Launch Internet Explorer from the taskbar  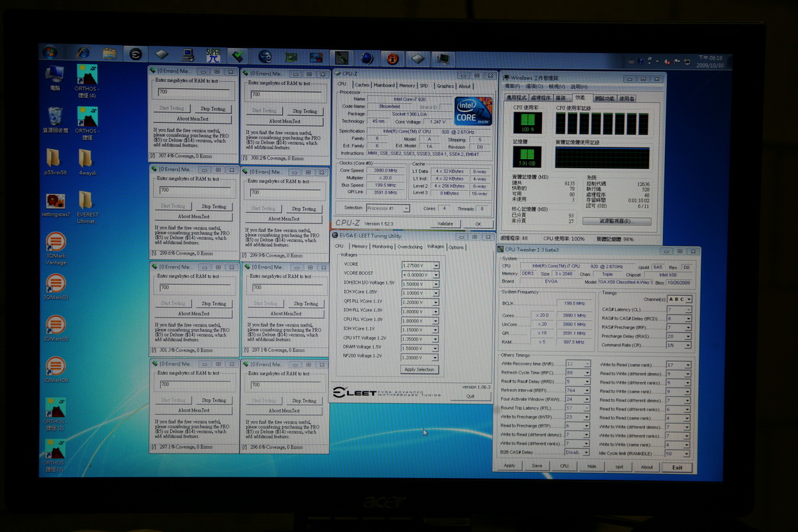click(x=83, y=53)
